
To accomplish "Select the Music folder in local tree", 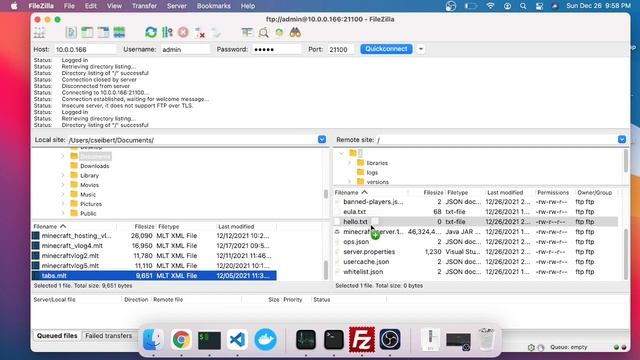I will coord(88,194).
